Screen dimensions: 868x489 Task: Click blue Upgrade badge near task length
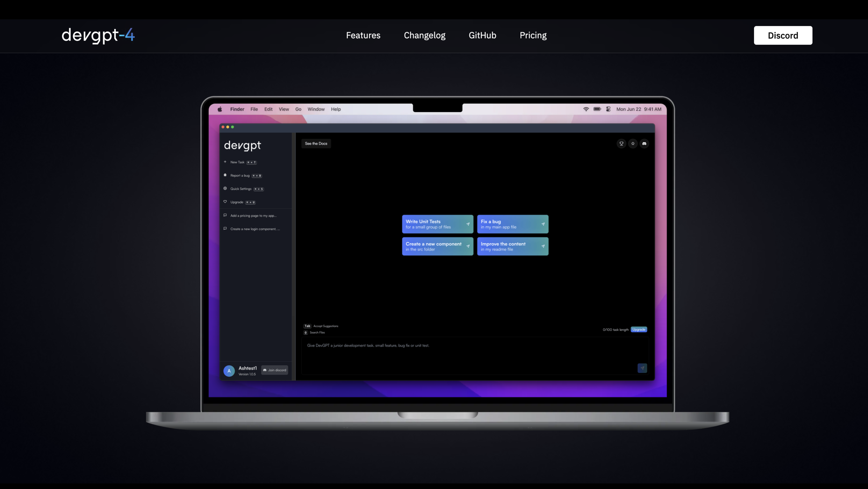click(639, 330)
